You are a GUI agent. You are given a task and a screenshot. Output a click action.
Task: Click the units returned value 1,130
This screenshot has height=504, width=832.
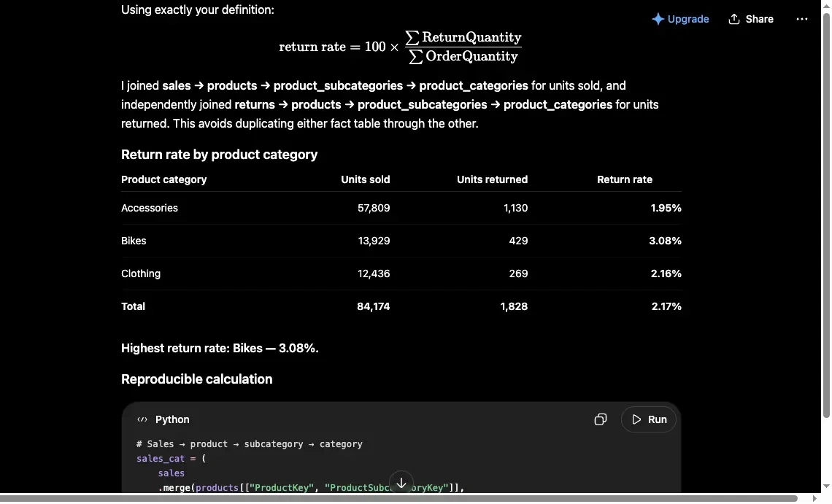coord(515,208)
